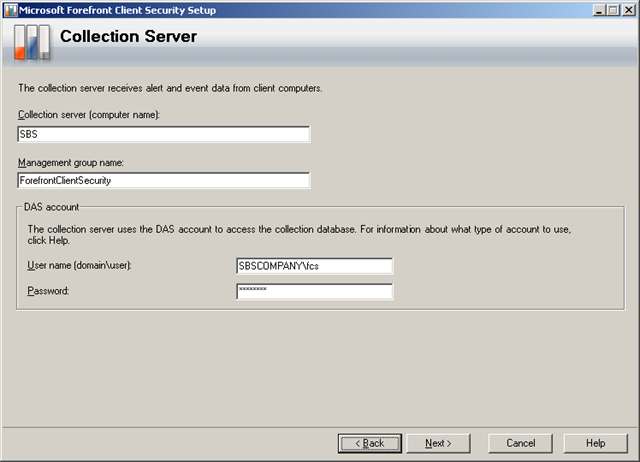Cancel the Forefront setup

[520, 443]
